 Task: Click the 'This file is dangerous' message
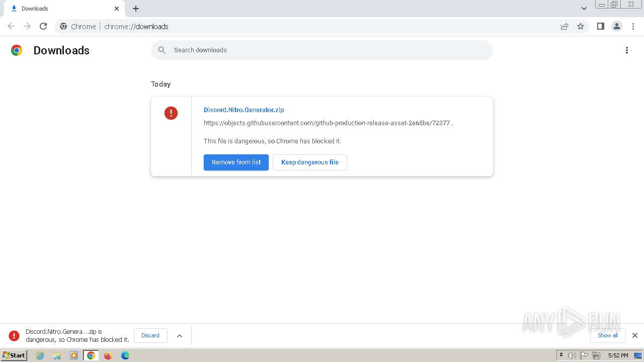[x=272, y=141]
